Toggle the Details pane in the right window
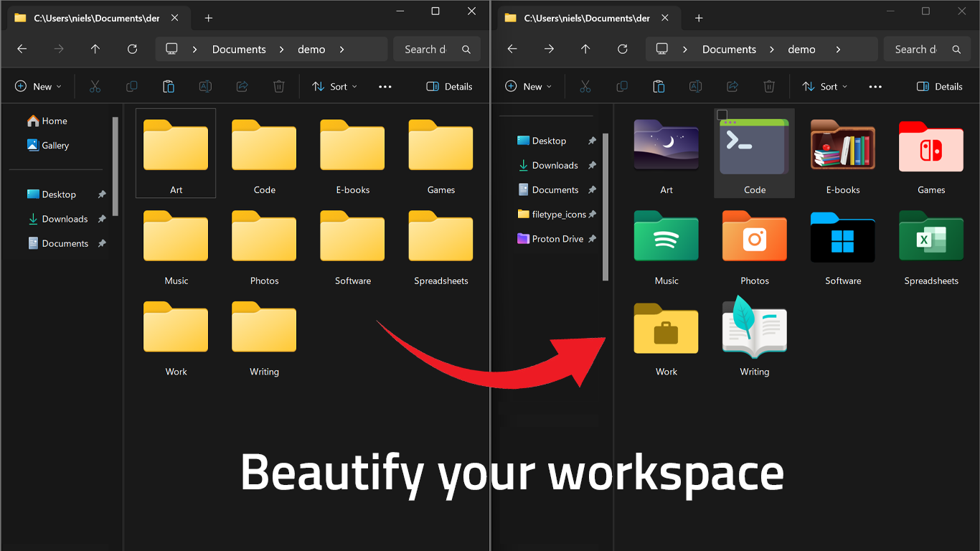Image resolution: width=980 pixels, height=551 pixels. click(x=939, y=87)
